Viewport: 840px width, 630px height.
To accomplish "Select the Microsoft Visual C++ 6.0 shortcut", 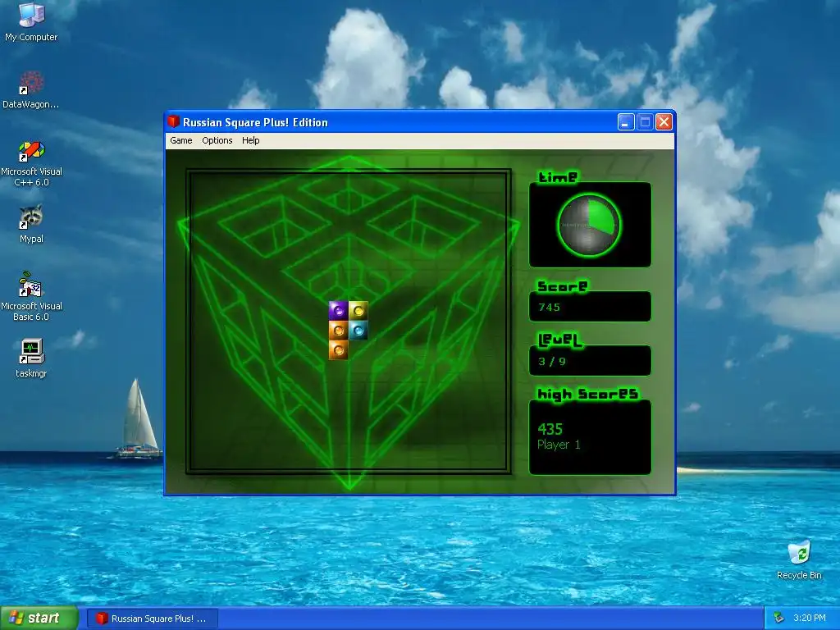I will [31, 163].
